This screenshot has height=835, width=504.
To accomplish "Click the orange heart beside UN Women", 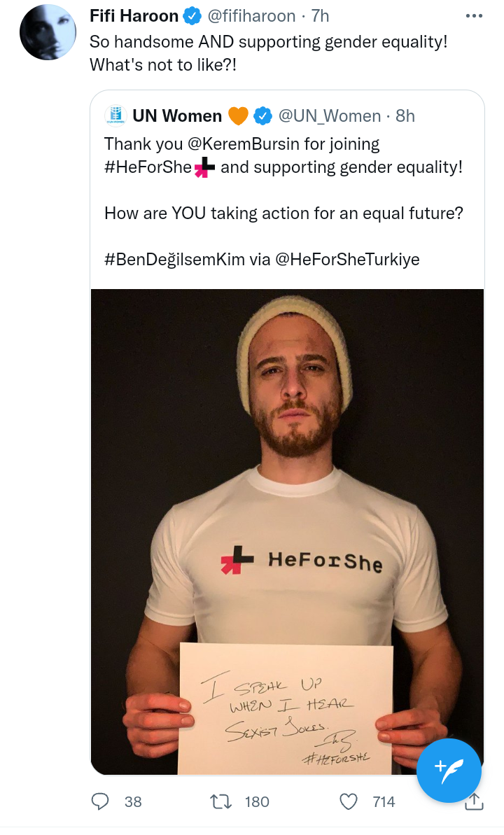I will (x=238, y=115).
